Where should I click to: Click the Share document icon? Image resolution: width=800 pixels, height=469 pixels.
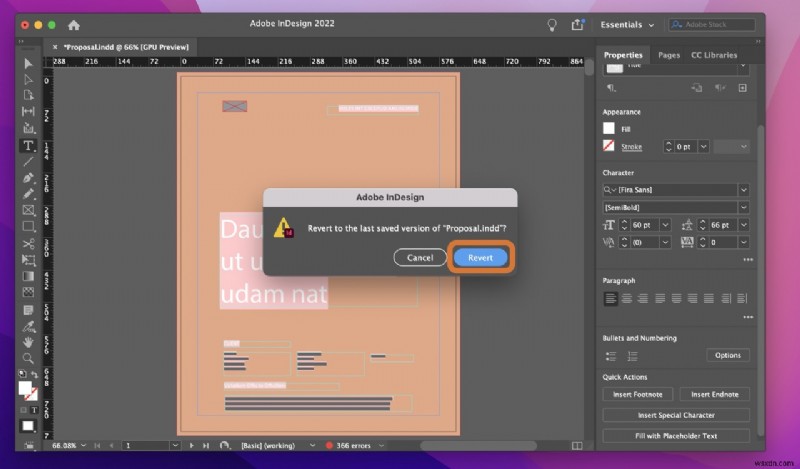pos(577,24)
